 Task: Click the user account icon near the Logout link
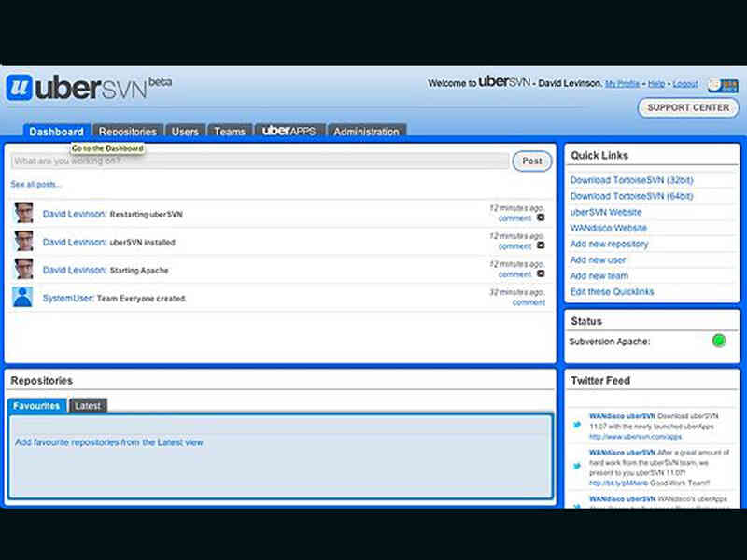pyautogui.click(x=714, y=83)
